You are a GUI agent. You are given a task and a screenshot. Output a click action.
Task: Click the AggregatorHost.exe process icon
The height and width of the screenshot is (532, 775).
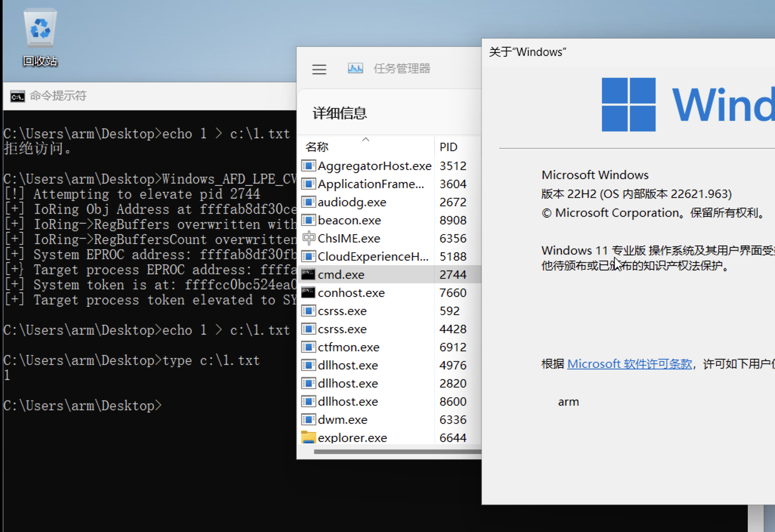tap(308, 166)
